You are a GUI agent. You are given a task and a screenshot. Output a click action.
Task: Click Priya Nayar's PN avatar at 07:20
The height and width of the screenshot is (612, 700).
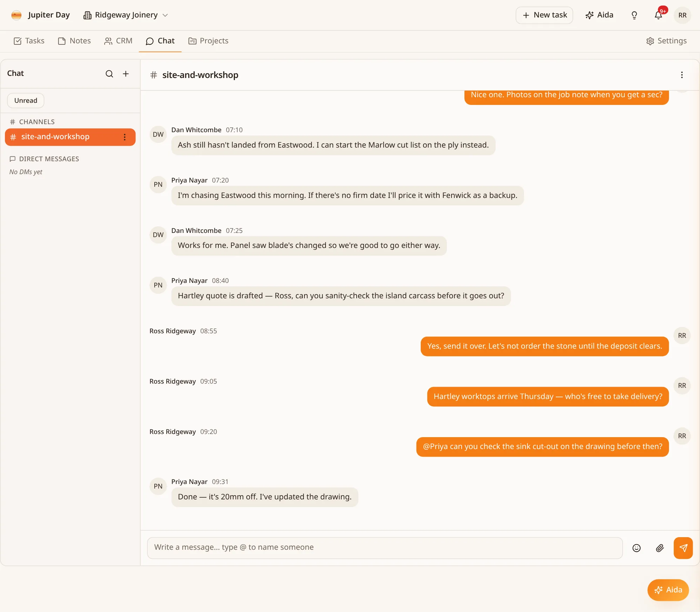coord(158,185)
